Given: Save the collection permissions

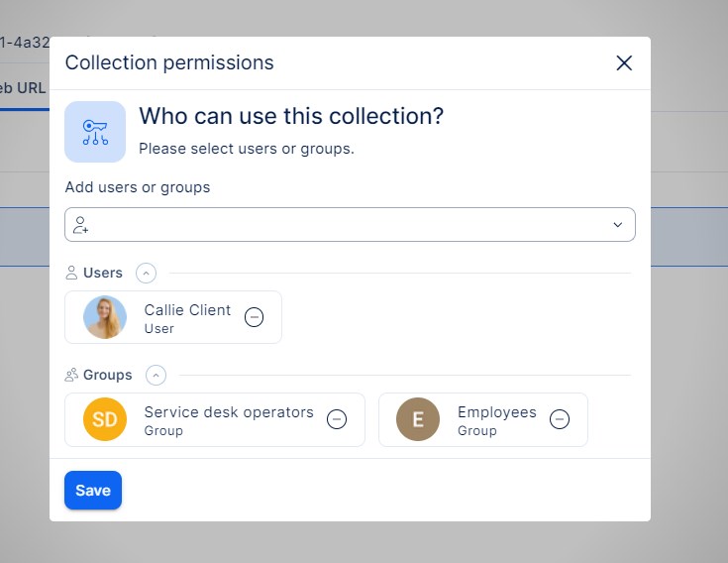Looking at the screenshot, I should [x=93, y=490].
